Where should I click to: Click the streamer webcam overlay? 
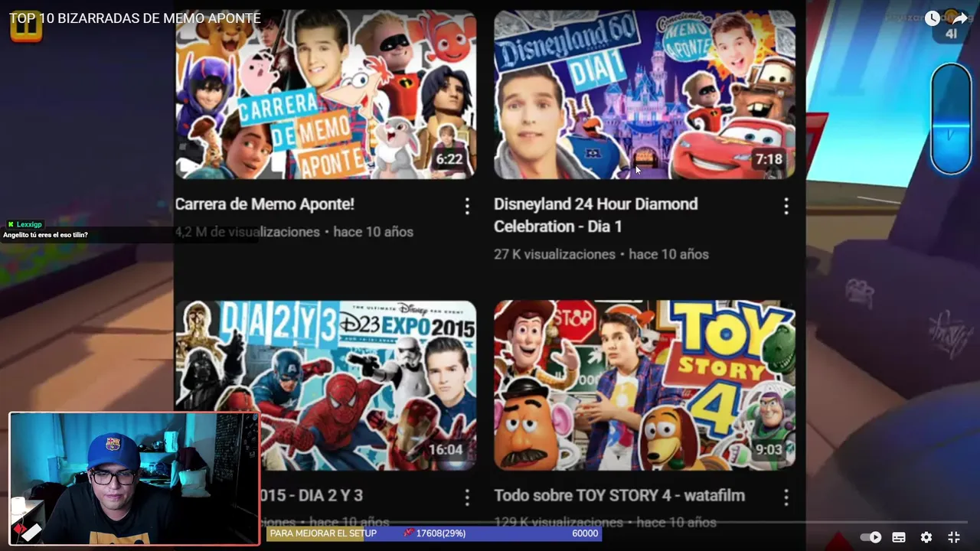(135, 479)
